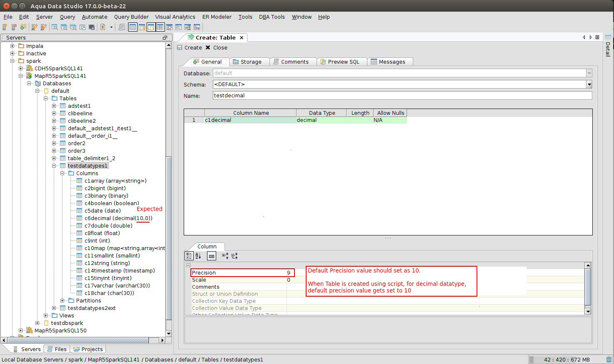Click the MapR5SparkSQL141 server icon

[29, 76]
